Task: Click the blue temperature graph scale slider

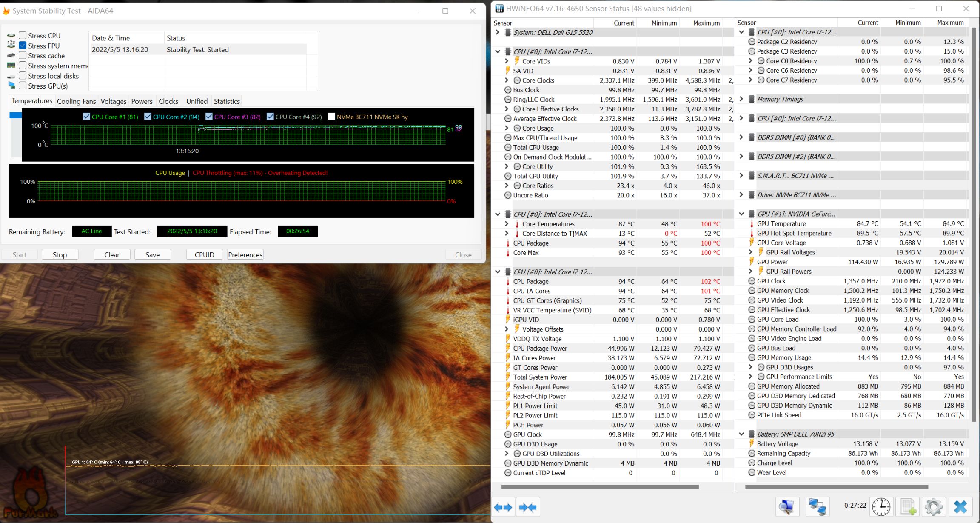Action: pyautogui.click(x=15, y=115)
